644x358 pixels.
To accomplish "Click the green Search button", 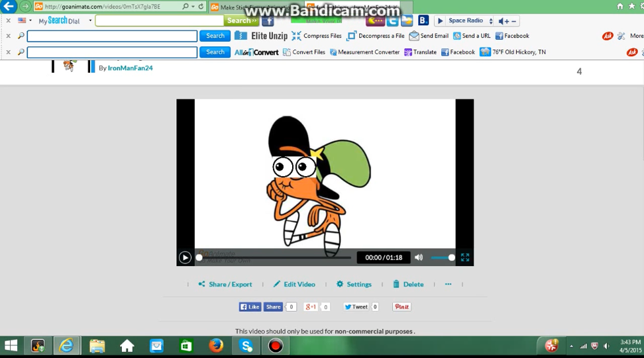I will pos(241,21).
